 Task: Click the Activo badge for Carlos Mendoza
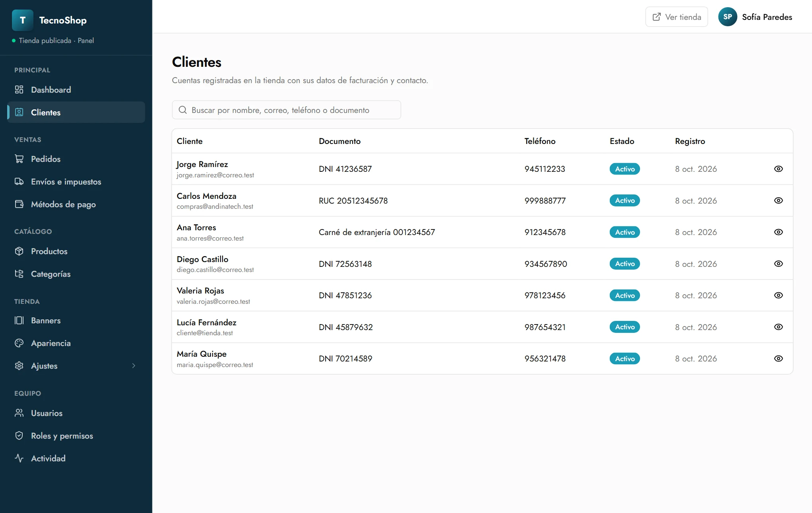625,200
